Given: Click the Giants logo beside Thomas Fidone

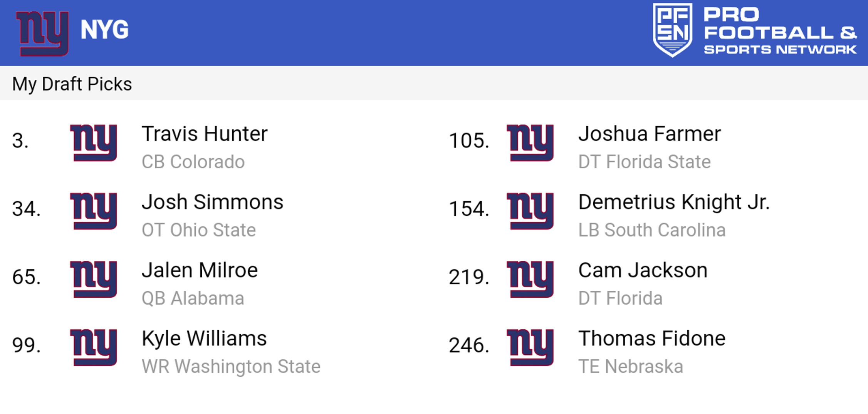Looking at the screenshot, I should [x=530, y=347].
